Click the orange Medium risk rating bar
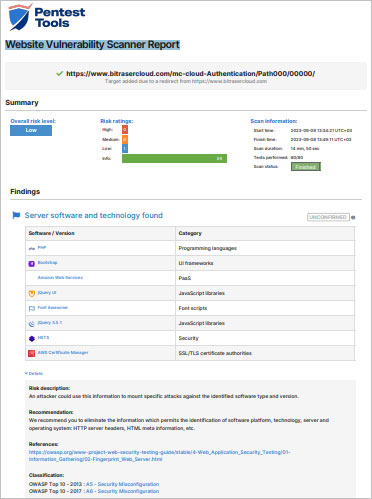 click(x=125, y=139)
